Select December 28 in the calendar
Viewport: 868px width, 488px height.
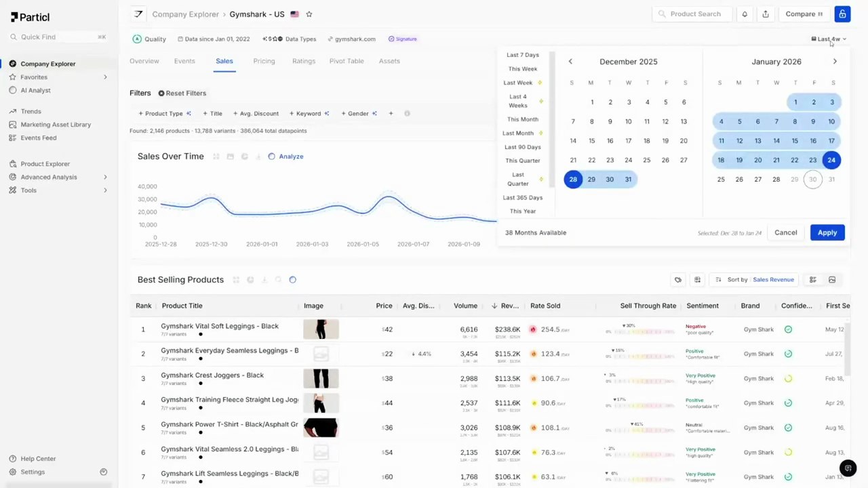(x=573, y=180)
